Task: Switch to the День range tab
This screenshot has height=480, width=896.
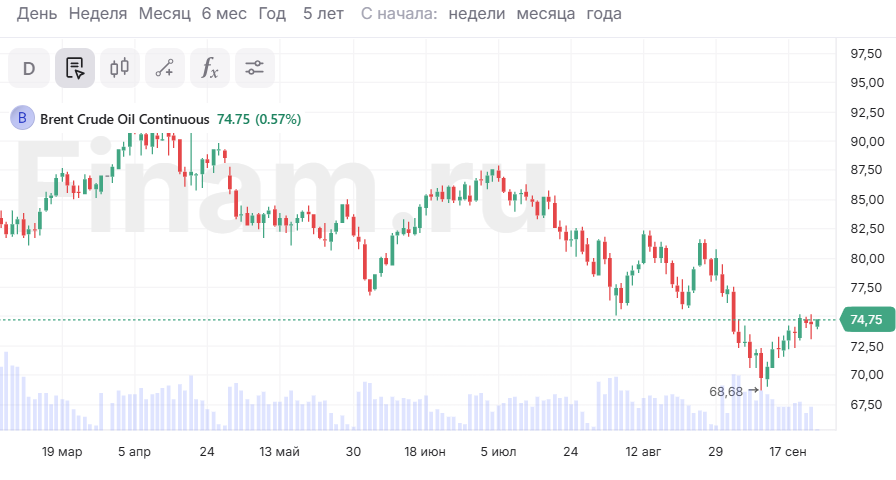Action: [37, 14]
